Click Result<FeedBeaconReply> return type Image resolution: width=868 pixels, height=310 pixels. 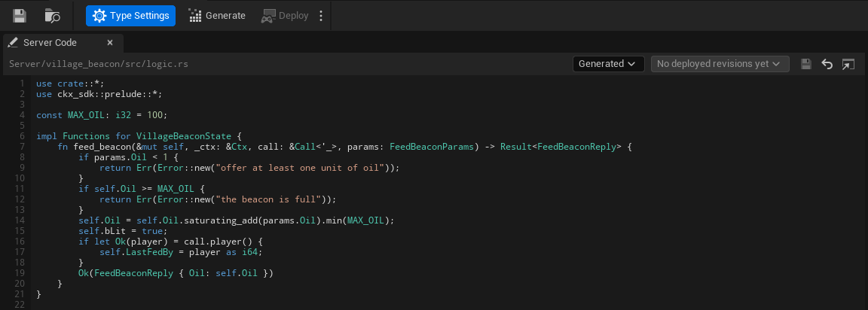coord(561,147)
